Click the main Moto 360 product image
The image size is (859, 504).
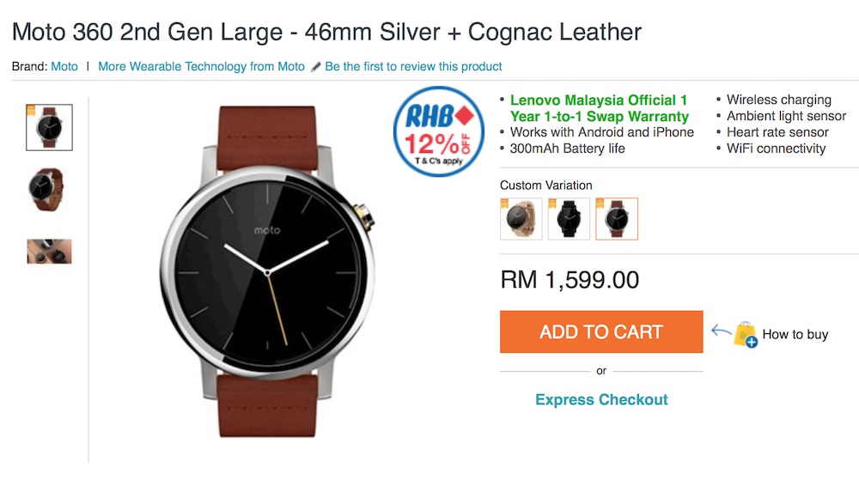tap(268, 271)
